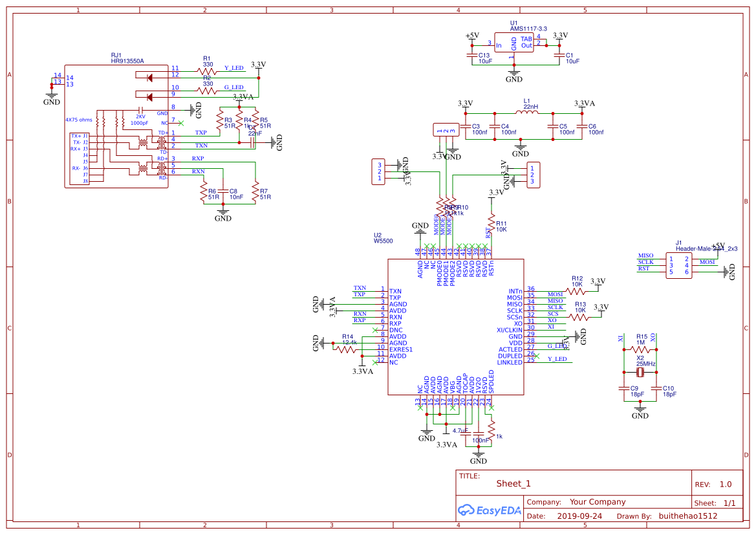The width and height of the screenshot is (756, 535).
Task: Select the U1 AMS1117-3.3 regulator symbol
Action: point(514,43)
